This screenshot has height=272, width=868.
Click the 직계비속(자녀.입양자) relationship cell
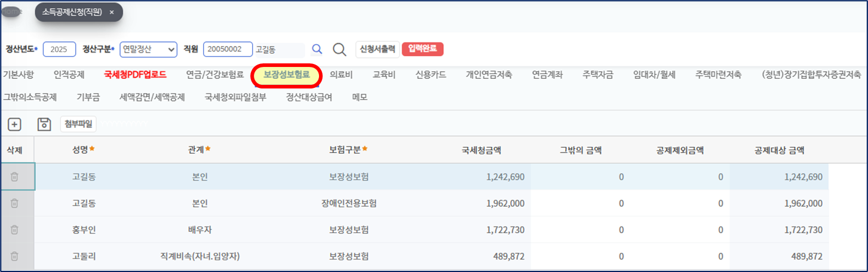point(200,256)
